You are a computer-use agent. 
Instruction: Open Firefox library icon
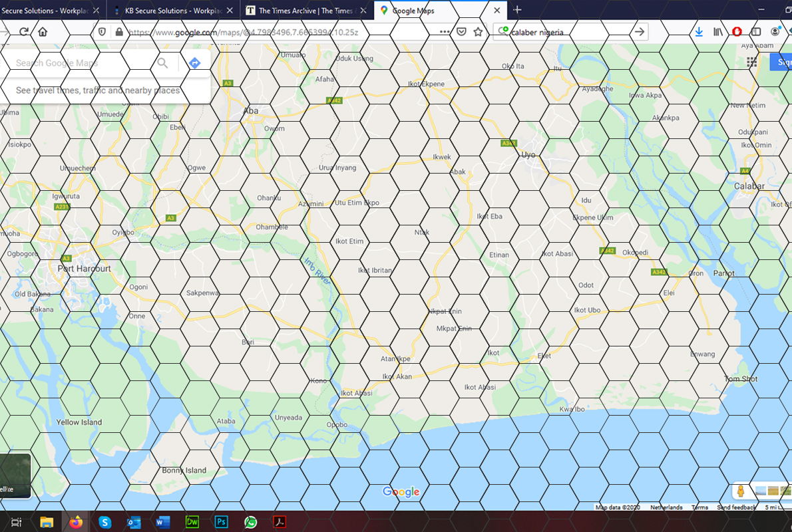pyautogui.click(x=717, y=32)
